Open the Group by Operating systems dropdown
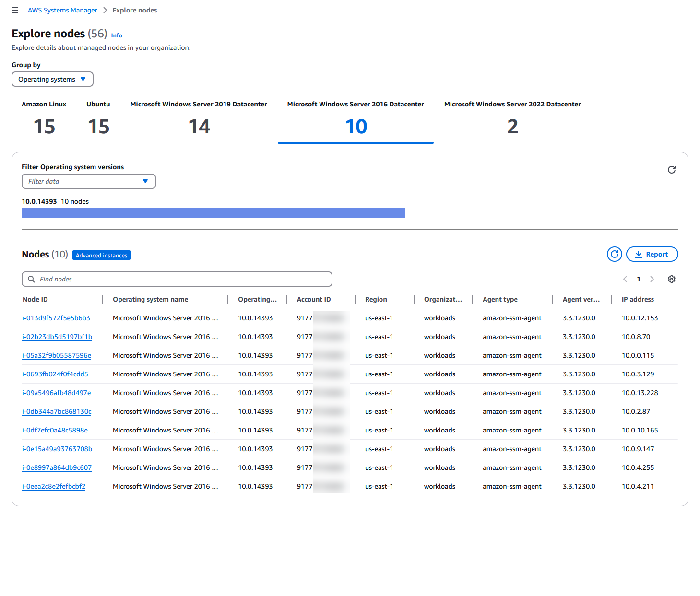The image size is (700, 596). click(52, 79)
